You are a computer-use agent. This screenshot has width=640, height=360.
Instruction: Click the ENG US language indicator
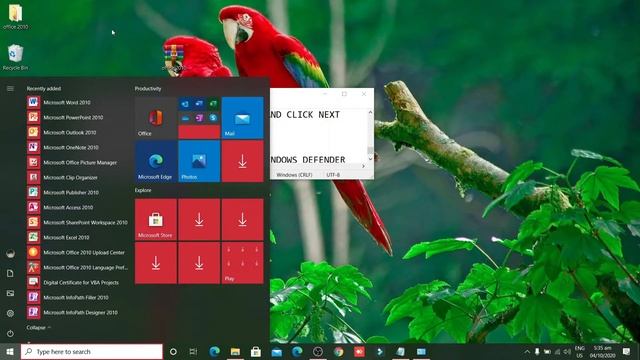click(x=580, y=351)
